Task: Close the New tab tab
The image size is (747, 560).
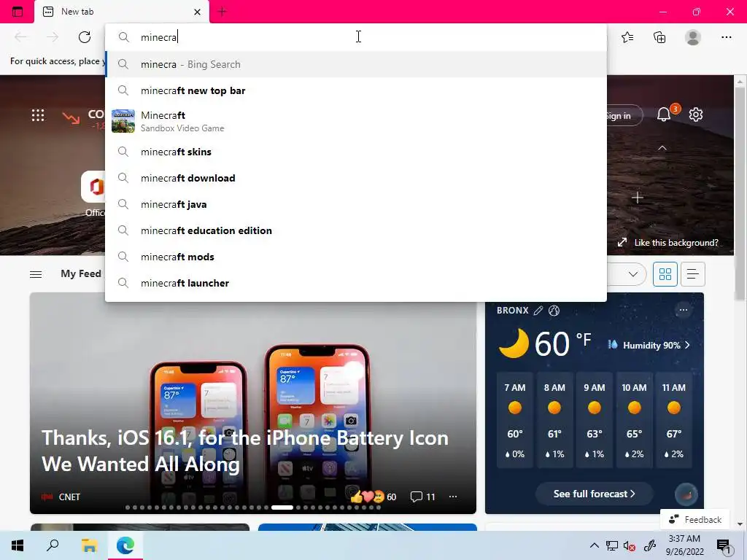Action: pyautogui.click(x=197, y=12)
